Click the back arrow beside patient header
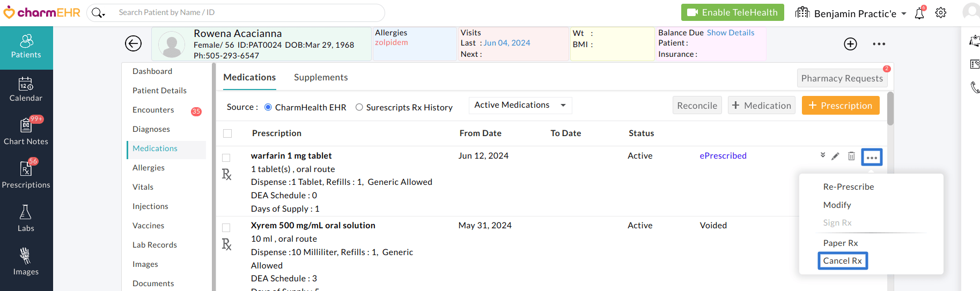 click(133, 43)
